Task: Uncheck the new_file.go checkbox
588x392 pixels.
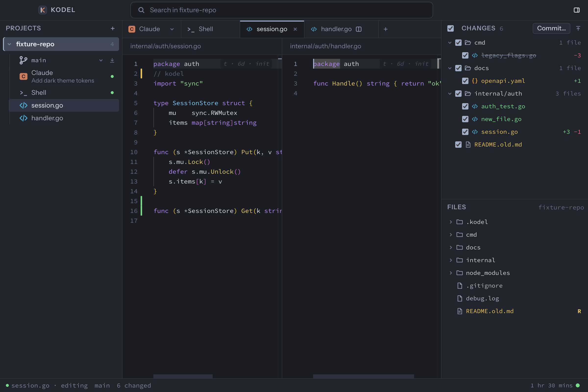Action: (465, 119)
